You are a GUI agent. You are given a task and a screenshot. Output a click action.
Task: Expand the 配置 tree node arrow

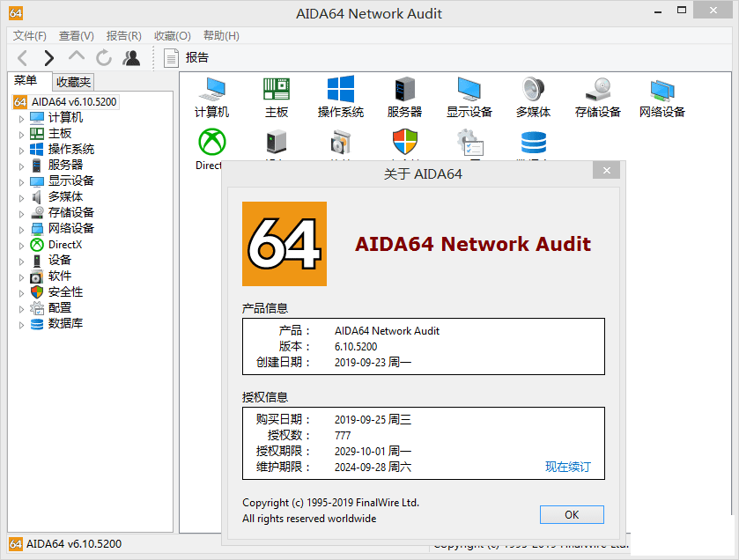pos(21,309)
